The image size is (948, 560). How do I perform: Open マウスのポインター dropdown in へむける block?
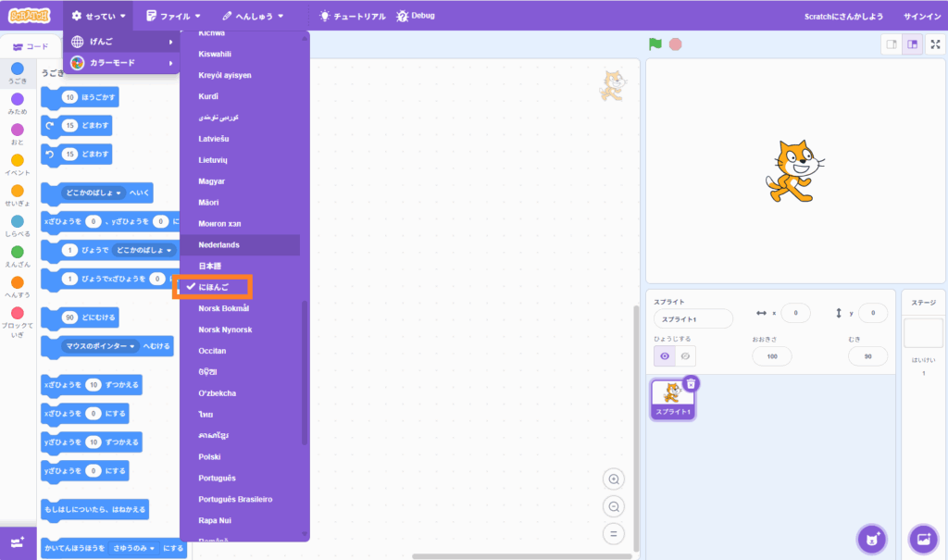coord(100,346)
